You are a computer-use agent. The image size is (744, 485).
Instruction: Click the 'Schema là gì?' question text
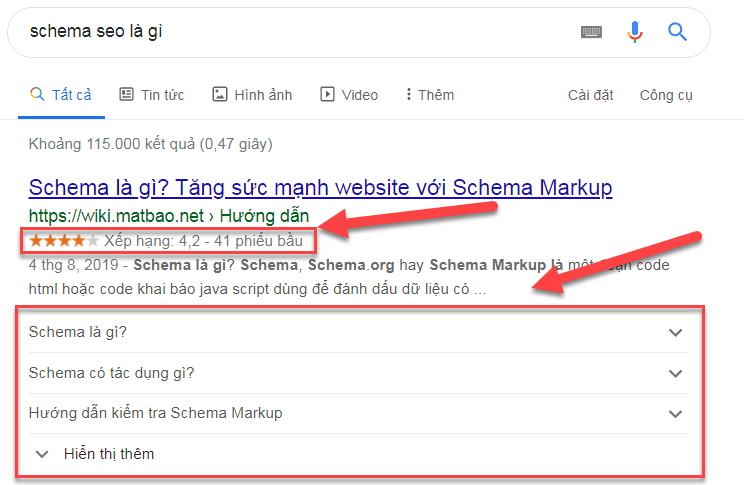(78, 332)
